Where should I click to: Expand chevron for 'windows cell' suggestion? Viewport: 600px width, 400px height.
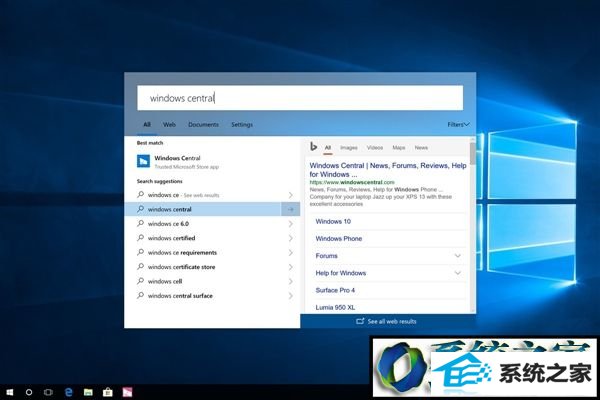(x=290, y=281)
